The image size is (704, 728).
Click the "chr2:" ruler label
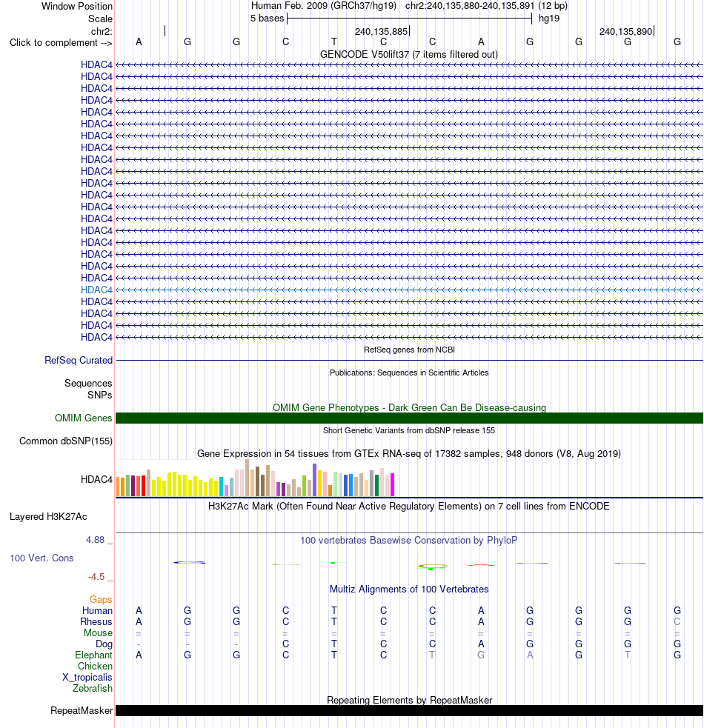click(102, 32)
